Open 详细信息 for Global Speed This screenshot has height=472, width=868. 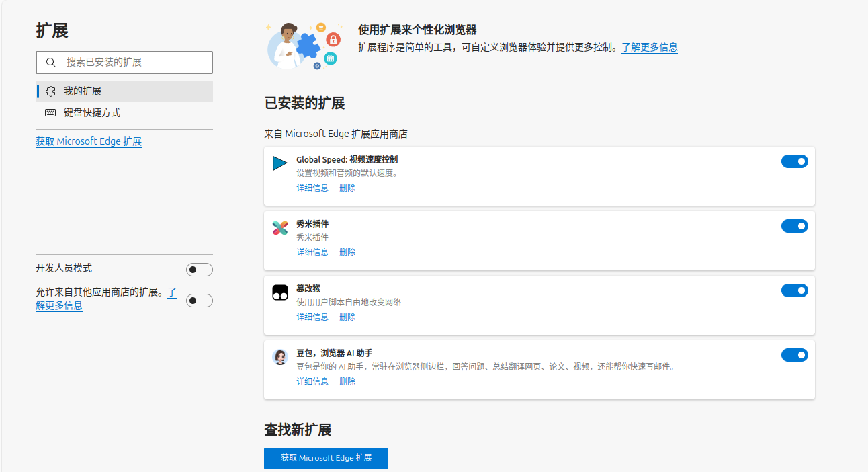312,188
